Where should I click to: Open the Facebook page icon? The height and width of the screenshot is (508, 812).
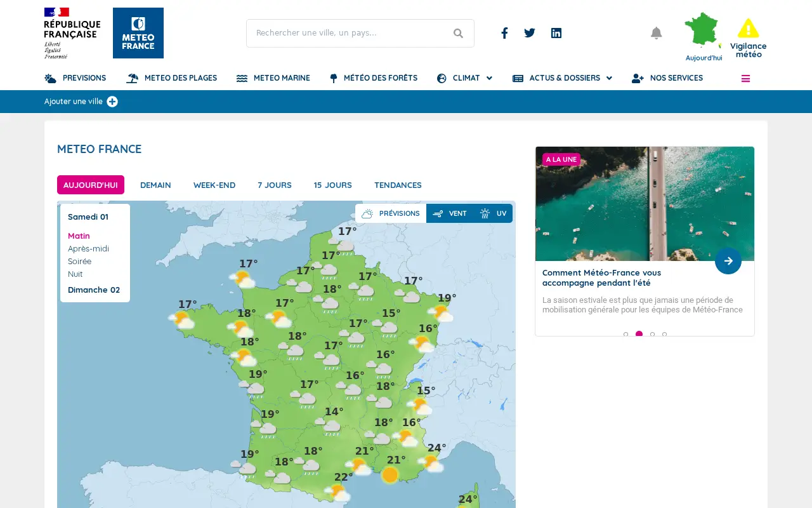[x=504, y=33]
